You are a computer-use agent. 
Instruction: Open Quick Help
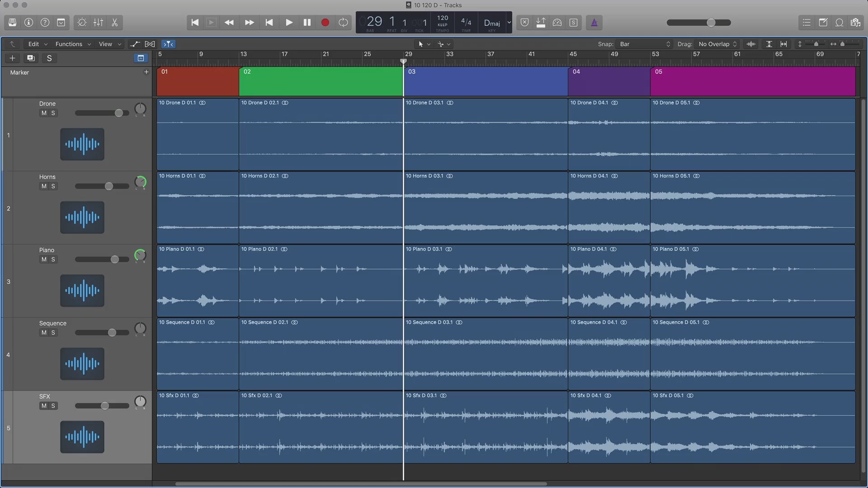pyautogui.click(x=45, y=23)
